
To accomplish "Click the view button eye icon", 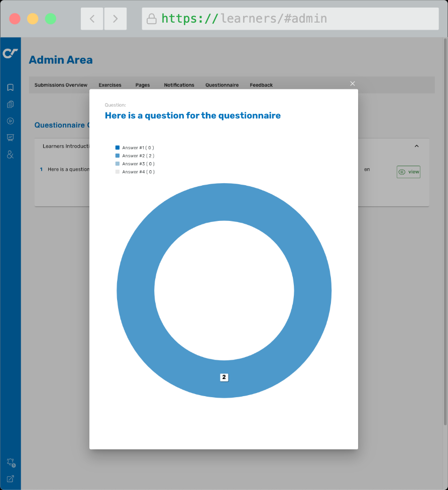I will 401,172.
